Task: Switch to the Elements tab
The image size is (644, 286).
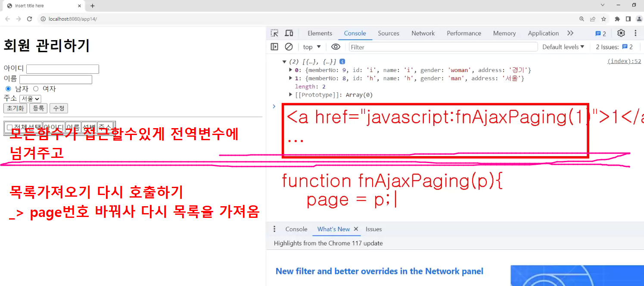Action: point(320,33)
